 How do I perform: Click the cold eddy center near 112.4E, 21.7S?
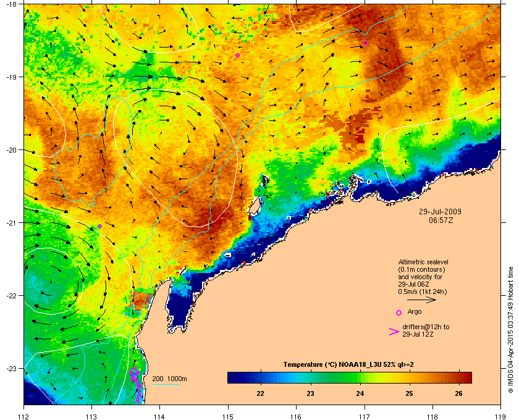(x=51, y=281)
